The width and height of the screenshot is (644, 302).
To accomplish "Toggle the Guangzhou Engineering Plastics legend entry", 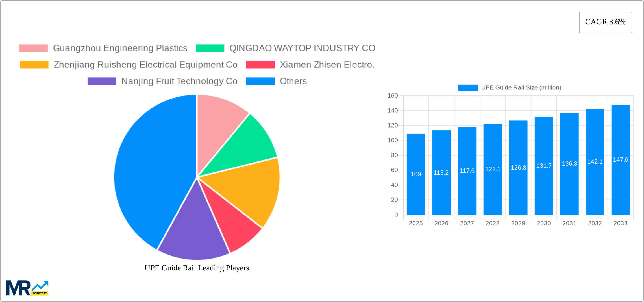I will pos(121,48).
